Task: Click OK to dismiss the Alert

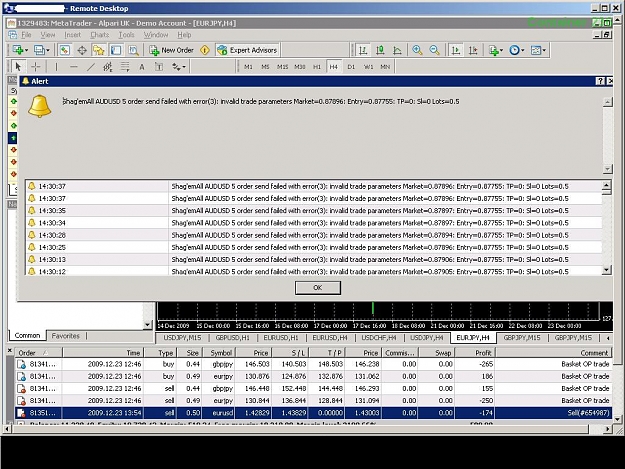Action: (x=318, y=288)
